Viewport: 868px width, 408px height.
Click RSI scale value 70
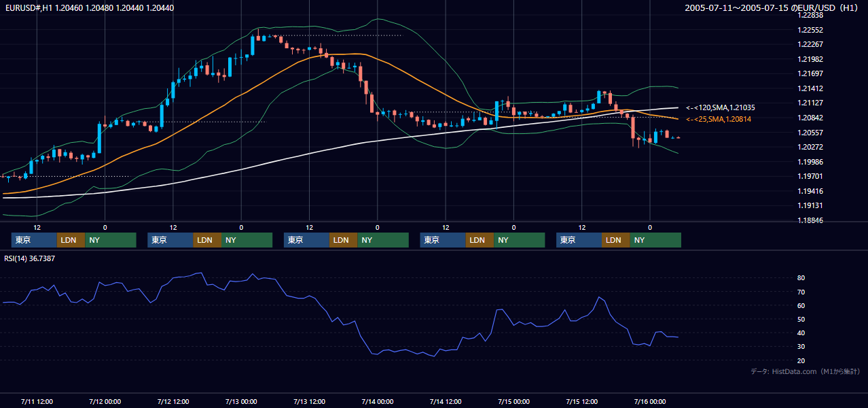[801, 292]
